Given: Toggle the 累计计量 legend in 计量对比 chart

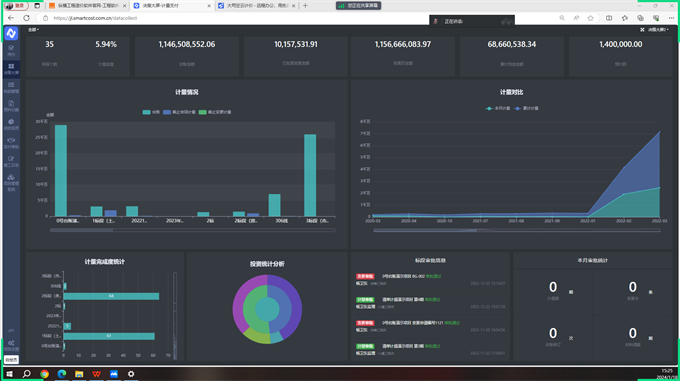Looking at the screenshot, I should (526, 108).
